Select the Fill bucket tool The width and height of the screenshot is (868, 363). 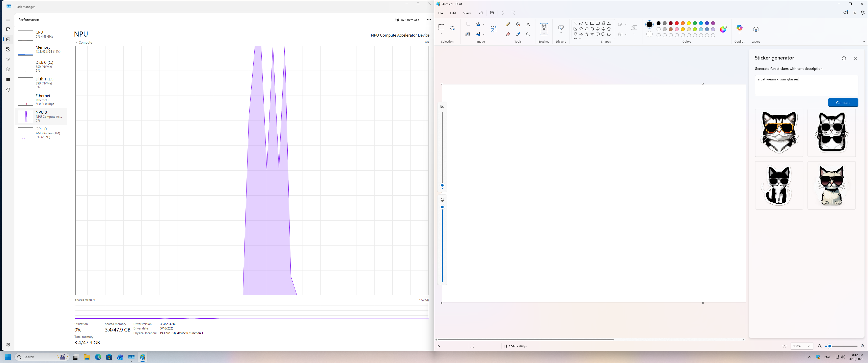click(x=518, y=24)
